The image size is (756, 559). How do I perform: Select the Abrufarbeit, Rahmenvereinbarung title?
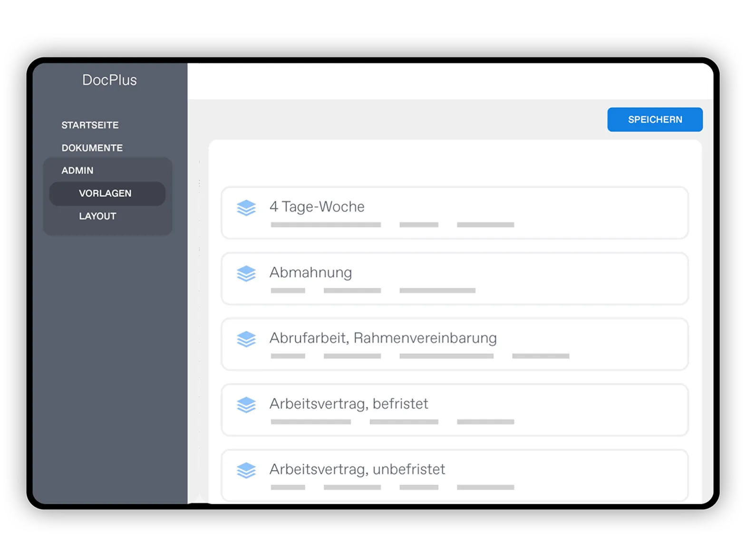pyautogui.click(x=383, y=338)
